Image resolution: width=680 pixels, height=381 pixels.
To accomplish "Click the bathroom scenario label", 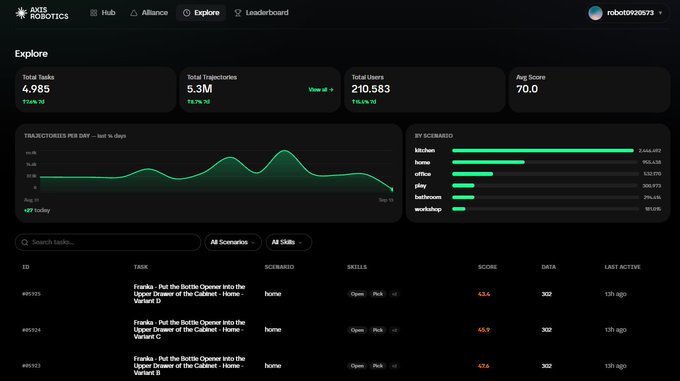I will tap(428, 197).
